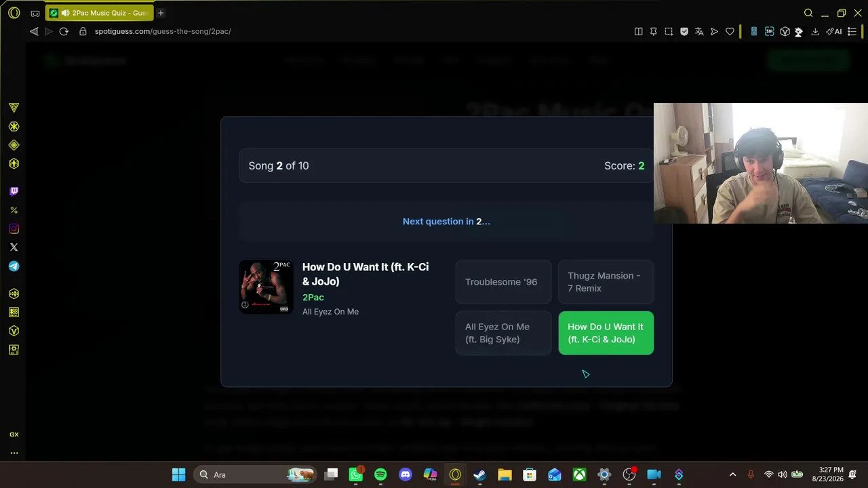Open the translate page icon
This screenshot has width=868, height=488.
pos(699,31)
